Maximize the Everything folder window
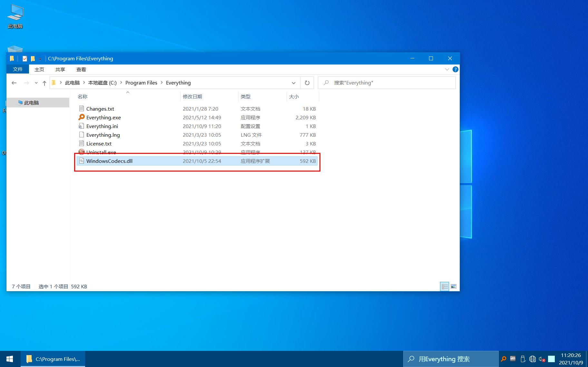Image resolution: width=588 pixels, height=367 pixels. 431,58
